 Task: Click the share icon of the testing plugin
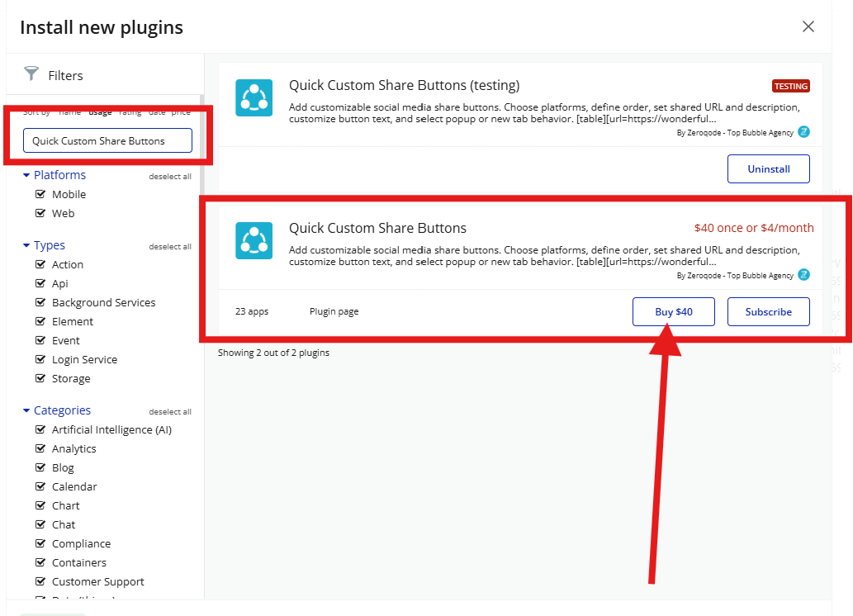pyautogui.click(x=254, y=98)
